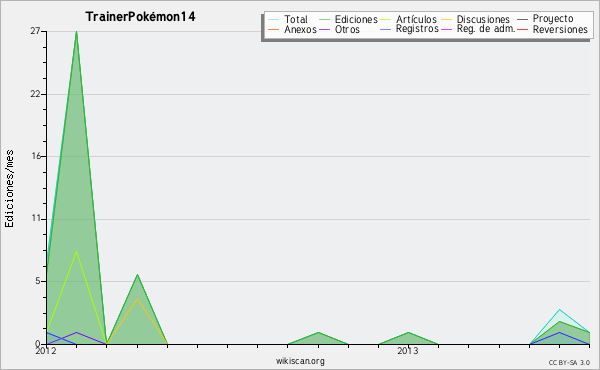
Task: Click the Anexos legend entry
Action: (x=300, y=29)
